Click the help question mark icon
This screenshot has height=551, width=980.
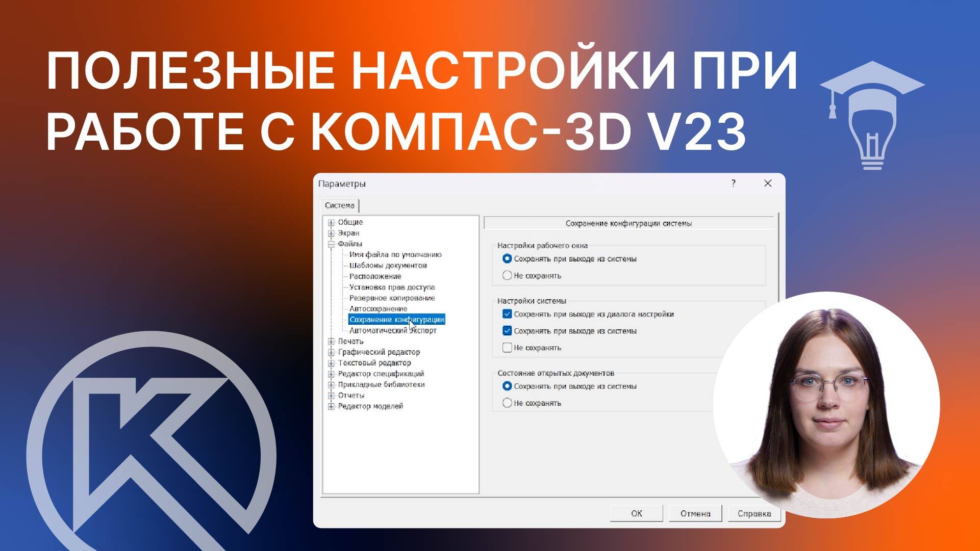click(x=733, y=183)
